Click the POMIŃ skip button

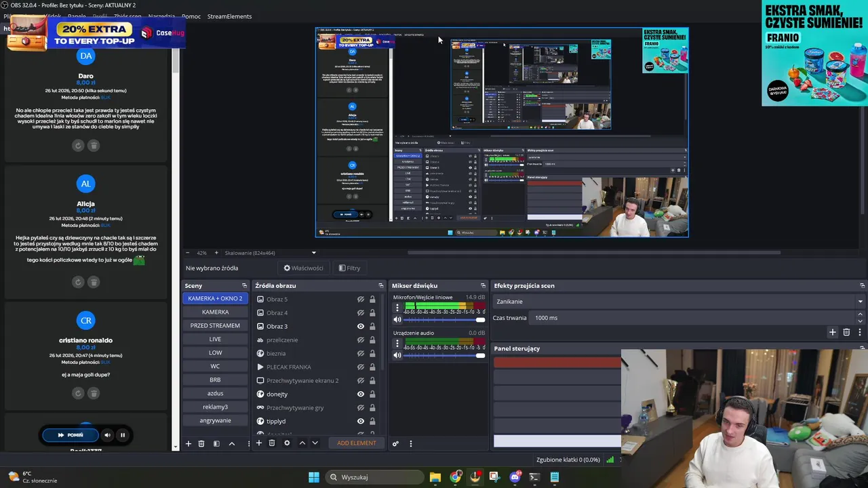71,435
